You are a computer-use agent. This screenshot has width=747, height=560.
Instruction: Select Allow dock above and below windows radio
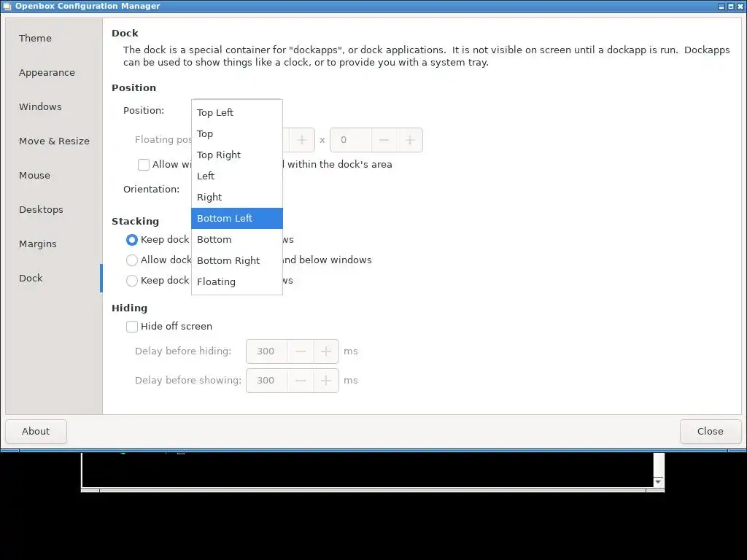pos(132,260)
